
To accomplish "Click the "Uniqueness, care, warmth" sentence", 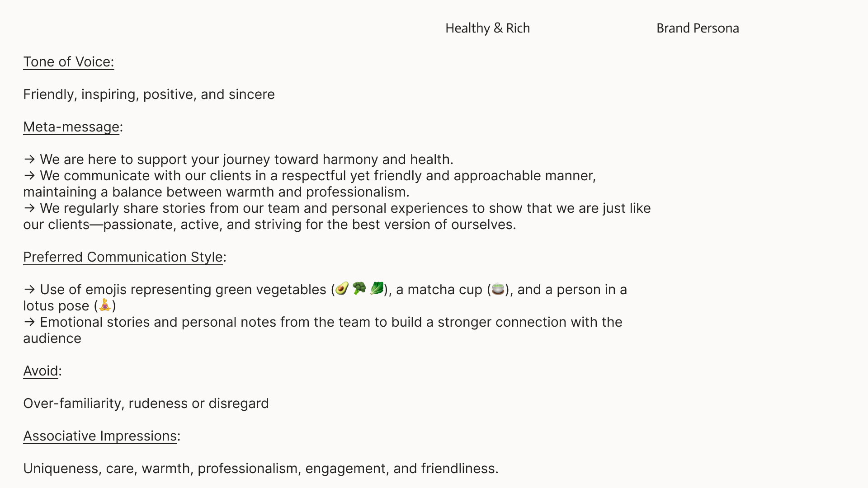I will (x=260, y=469).
